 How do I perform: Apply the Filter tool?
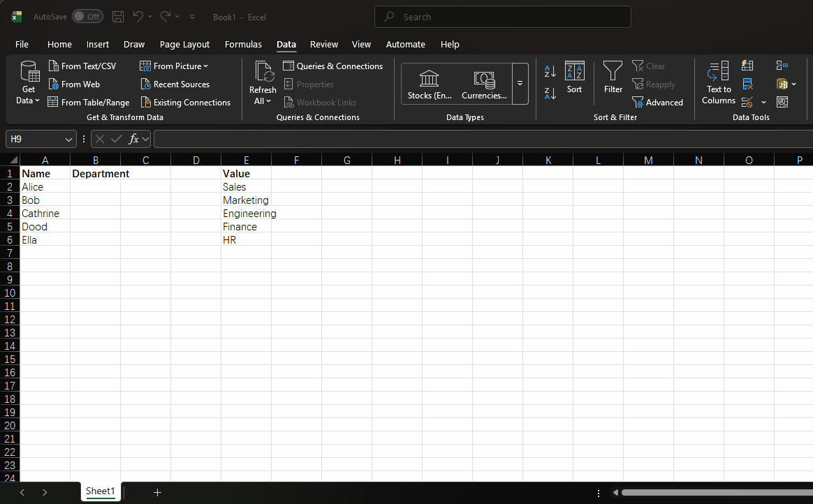pos(613,78)
